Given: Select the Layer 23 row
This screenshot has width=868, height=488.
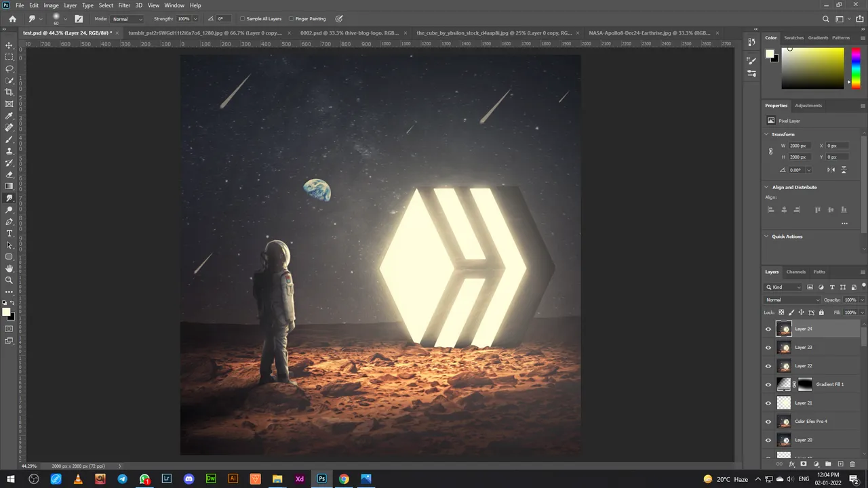Looking at the screenshot, I should tap(812, 348).
